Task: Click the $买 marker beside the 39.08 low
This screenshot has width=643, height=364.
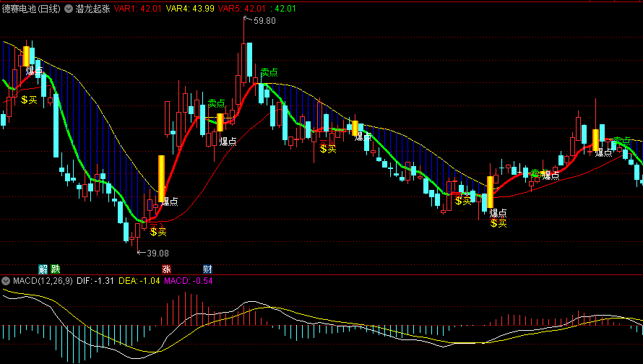Action: pos(158,232)
